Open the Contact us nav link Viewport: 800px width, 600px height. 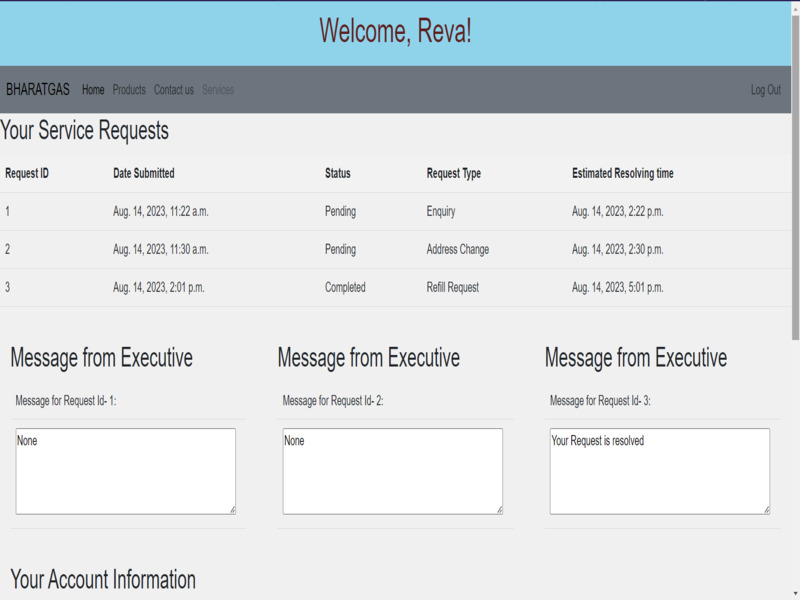(174, 90)
